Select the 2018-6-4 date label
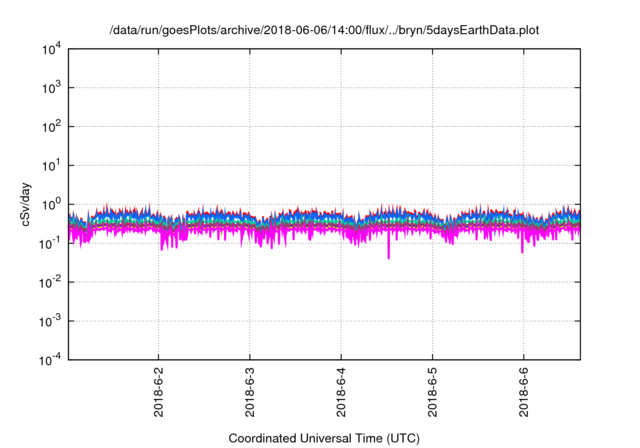Screen dimensions: 640x448 pyautogui.click(x=341, y=392)
